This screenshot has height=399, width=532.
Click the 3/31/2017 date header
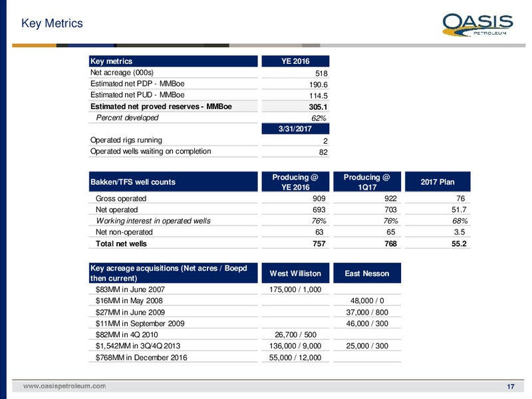point(295,129)
